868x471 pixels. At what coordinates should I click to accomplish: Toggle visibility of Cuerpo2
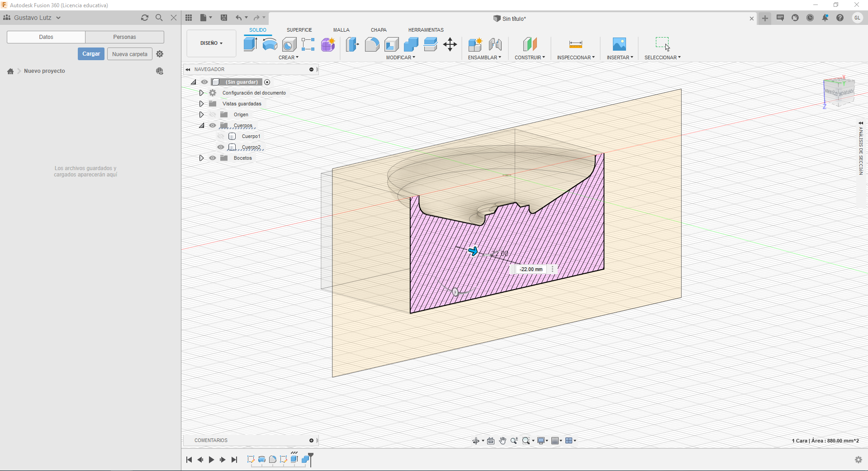221,147
